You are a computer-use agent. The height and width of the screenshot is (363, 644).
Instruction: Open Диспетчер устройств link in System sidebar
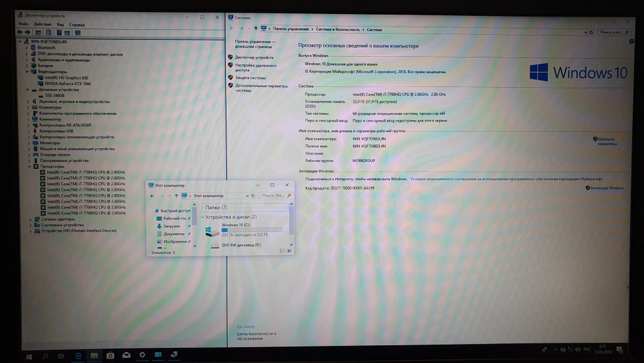click(x=254, y=57)
